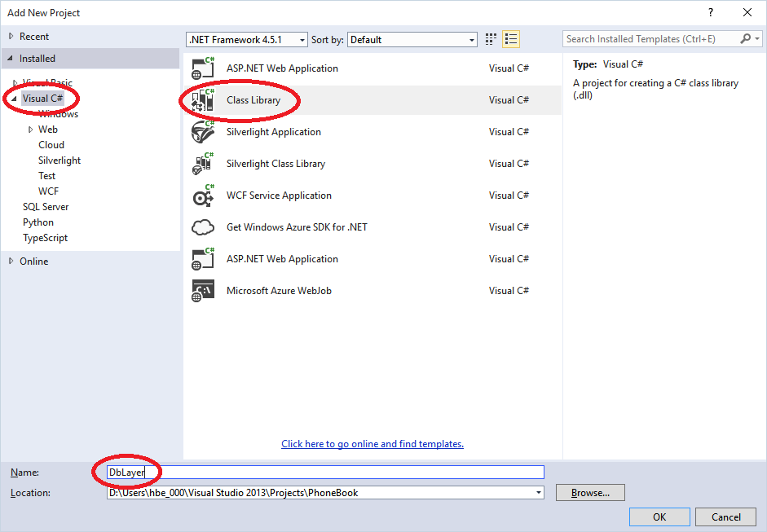Screen dimensions: 767x532
Task: Switch to small icons view
Action: pyautogui.click(x=491, y=39)
